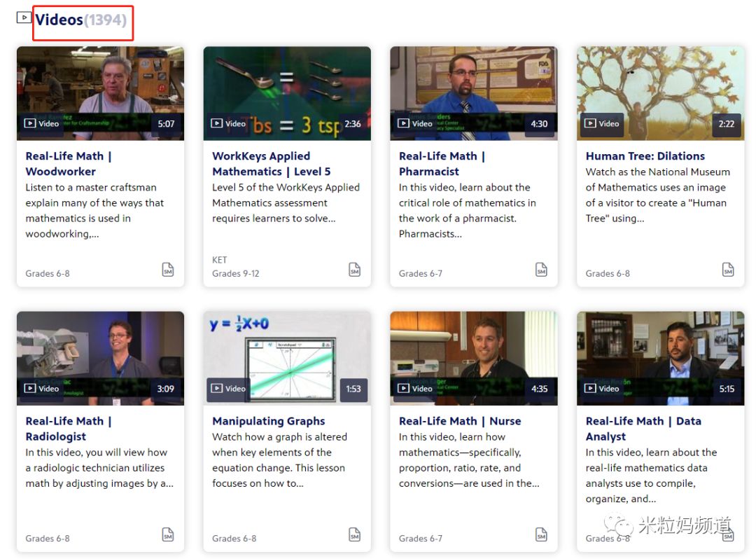
Task: Click the video icon beside Videos heading
Action: pos(24,18)
